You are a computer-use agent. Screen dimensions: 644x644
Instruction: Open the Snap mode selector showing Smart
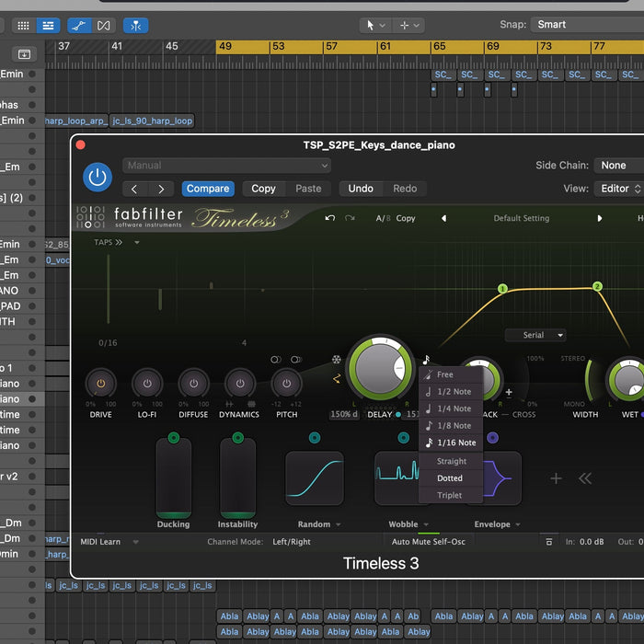coord(587,25)
